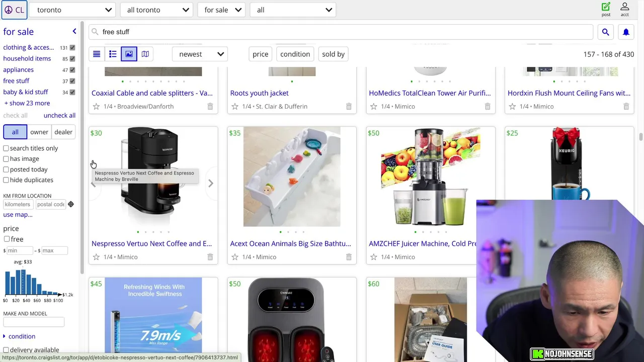Viewport: 644px width, 362px height.
Task: Next image arrow on Nespresso photo
Action: (210, 184)
